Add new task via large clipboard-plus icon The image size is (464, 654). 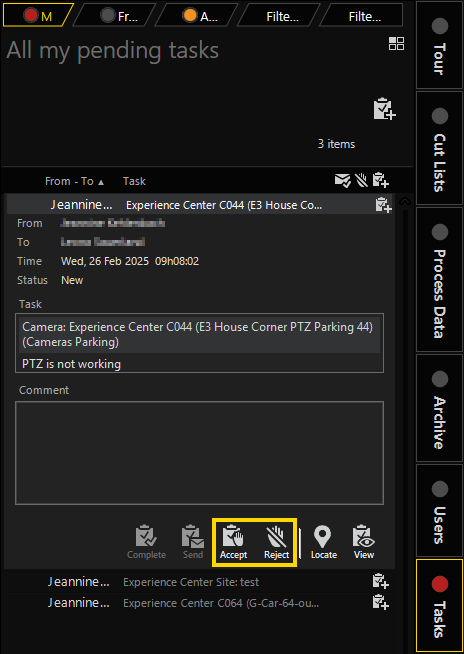(x=384, y=109)
